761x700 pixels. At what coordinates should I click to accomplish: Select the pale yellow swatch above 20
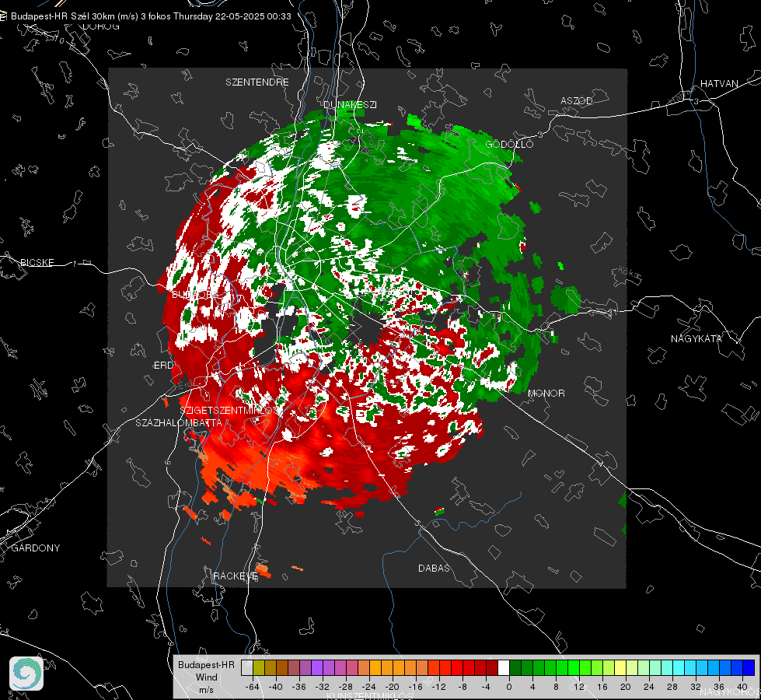[620, 668]
